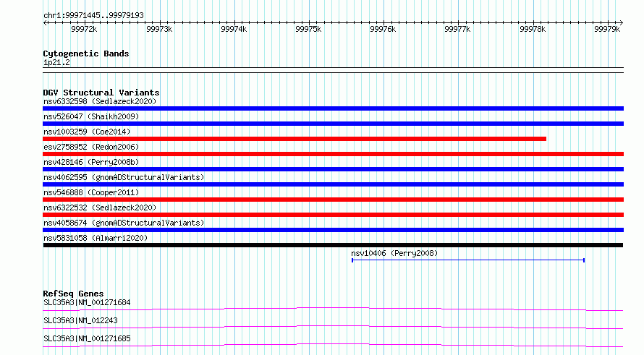Open variant label esv2758952 (Redon2006)
The image size is (644, 355).
[x=91, y=147]
